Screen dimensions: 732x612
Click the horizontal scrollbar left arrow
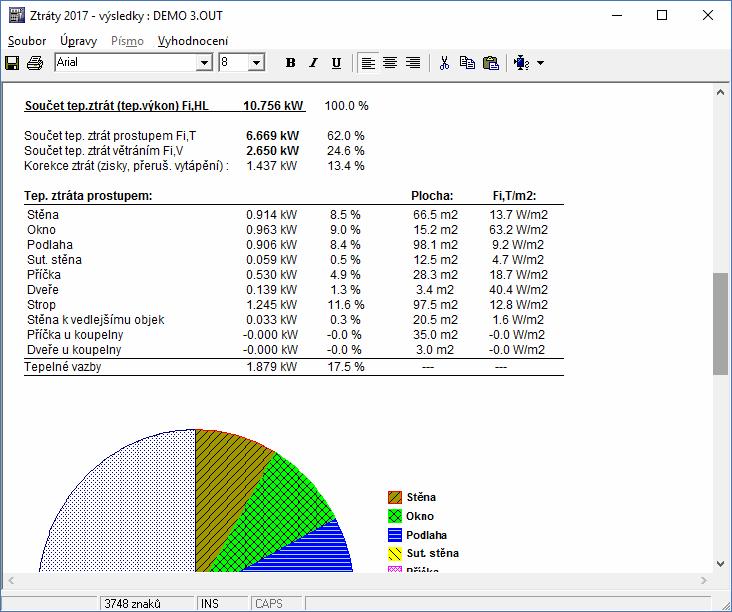(x=11, y=580)
